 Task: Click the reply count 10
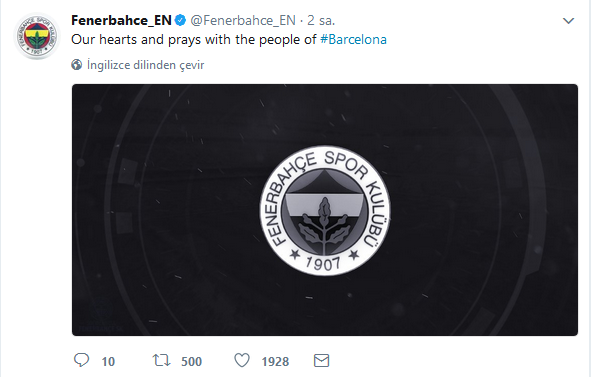[108, 362]
